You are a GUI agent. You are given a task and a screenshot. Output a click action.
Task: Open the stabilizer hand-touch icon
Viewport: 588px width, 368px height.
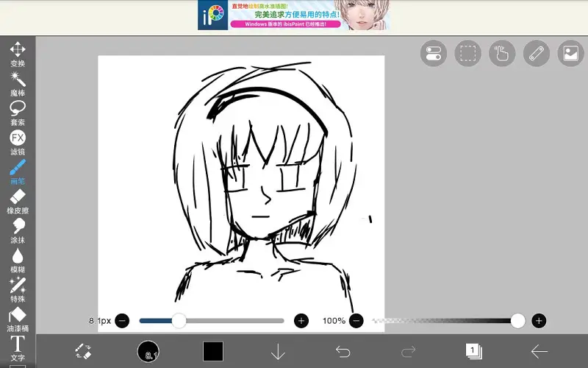502,53
